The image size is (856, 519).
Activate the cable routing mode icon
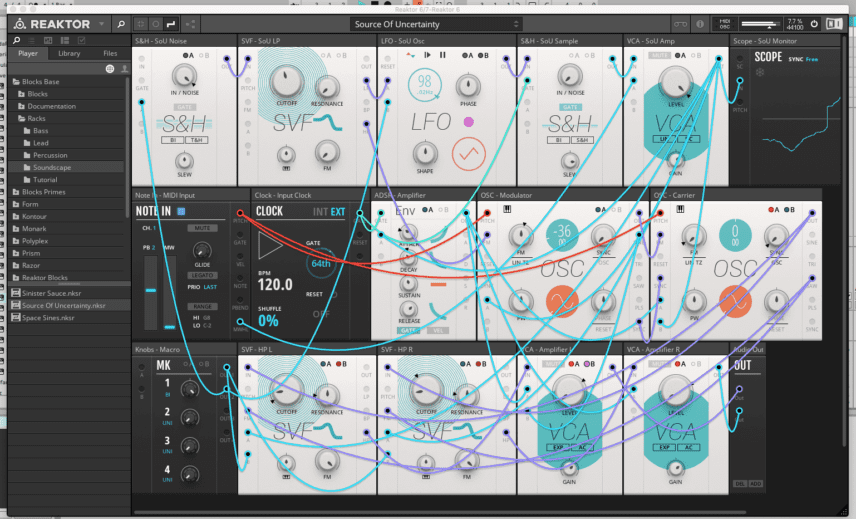click(171, 24)
